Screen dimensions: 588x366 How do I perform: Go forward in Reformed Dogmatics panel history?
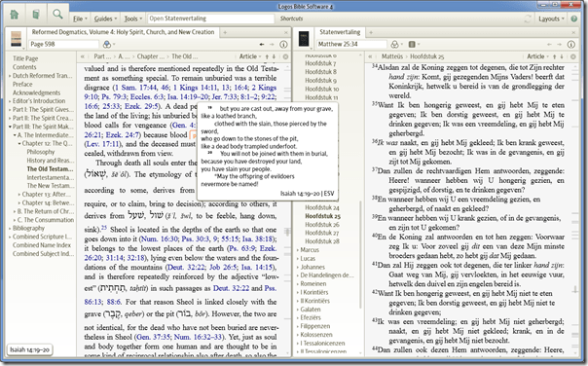coord(272,44)
